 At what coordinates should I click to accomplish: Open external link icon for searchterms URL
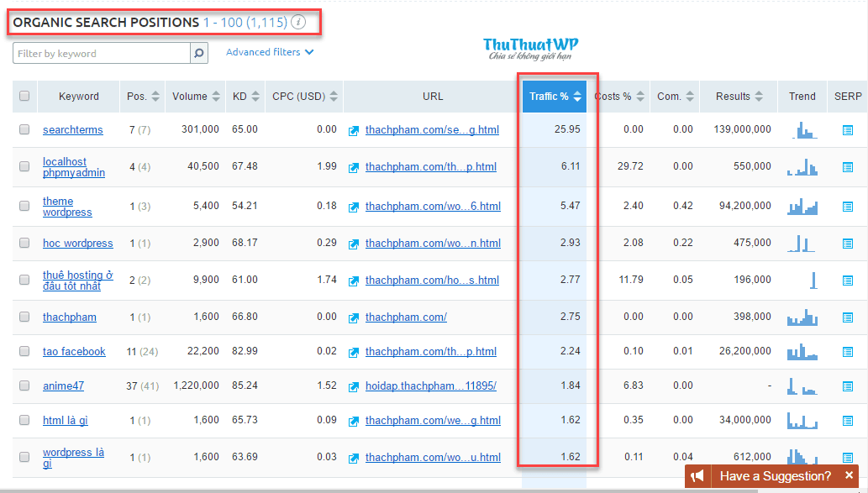355,130
